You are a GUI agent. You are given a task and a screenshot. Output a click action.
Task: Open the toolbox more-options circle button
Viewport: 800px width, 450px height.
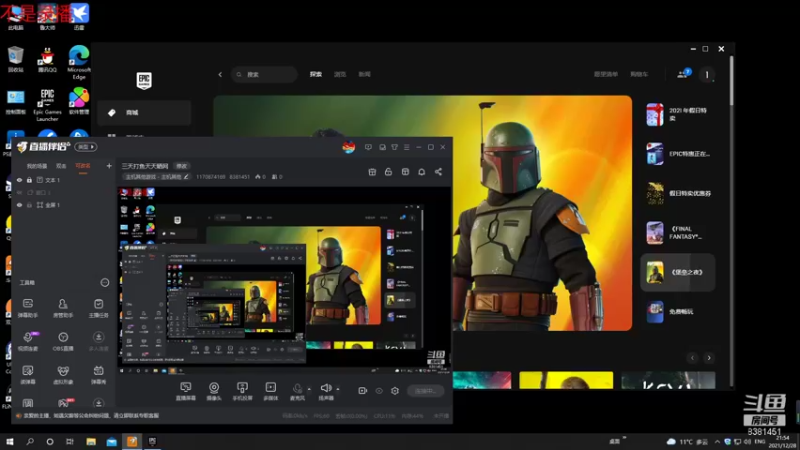105,283
